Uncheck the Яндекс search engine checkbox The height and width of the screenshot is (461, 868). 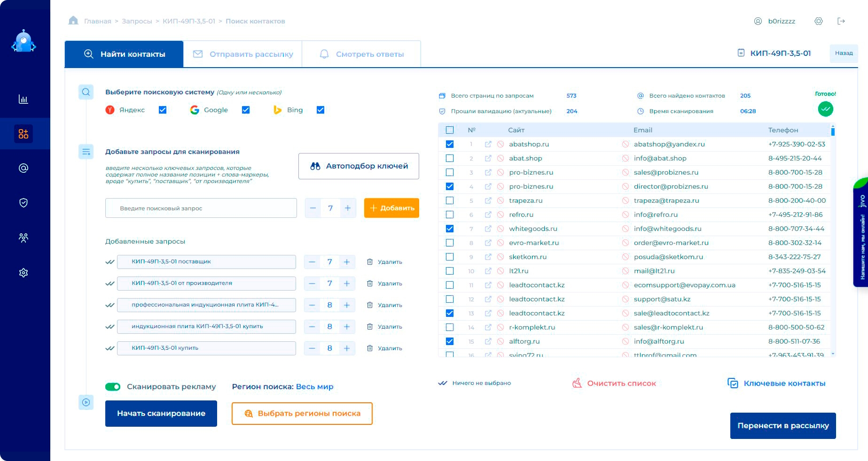coord(163,110)
